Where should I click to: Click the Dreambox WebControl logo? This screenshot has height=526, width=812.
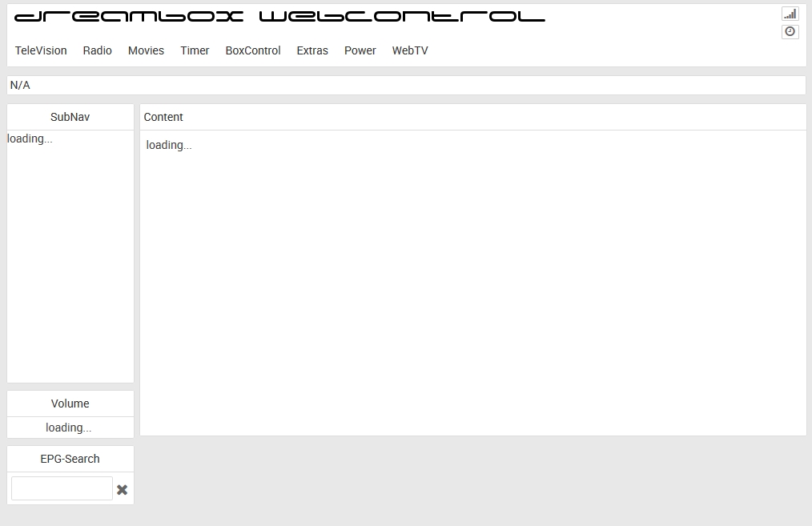tap(279, 17)
